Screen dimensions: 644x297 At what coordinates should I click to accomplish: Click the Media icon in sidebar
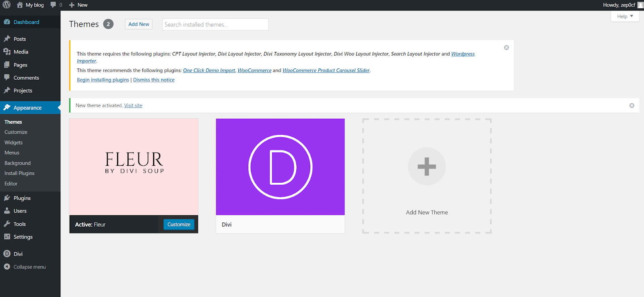pos(7,52)
